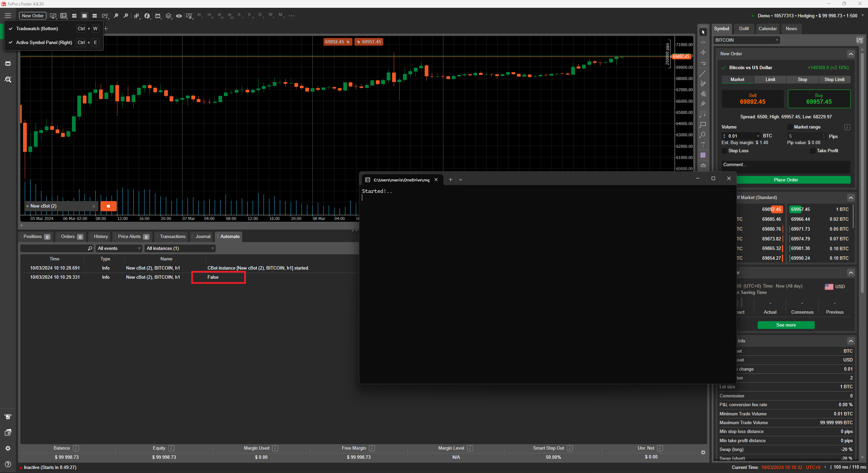
Task: Open the account info dropdown arrow
Action: click(863, 15)
